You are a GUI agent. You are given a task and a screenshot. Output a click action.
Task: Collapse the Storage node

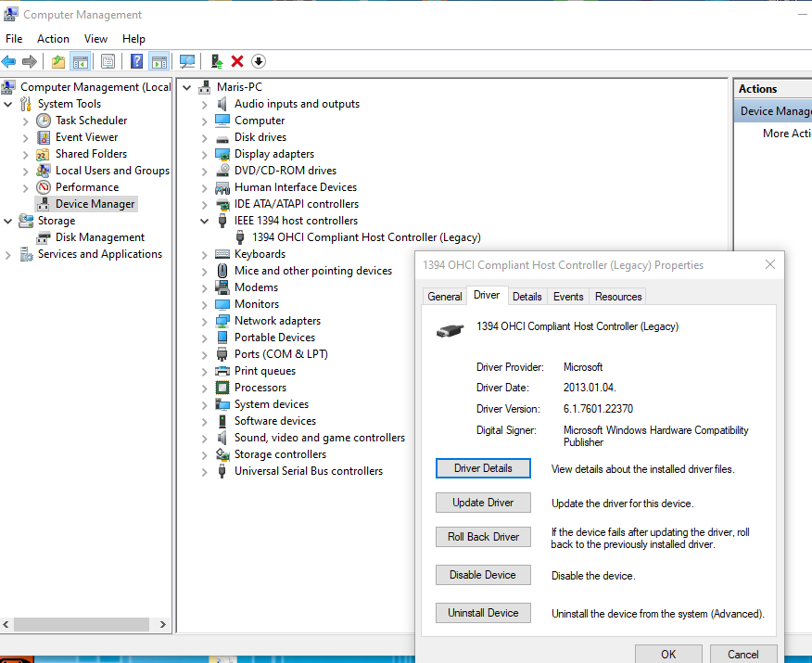[7, 221]
